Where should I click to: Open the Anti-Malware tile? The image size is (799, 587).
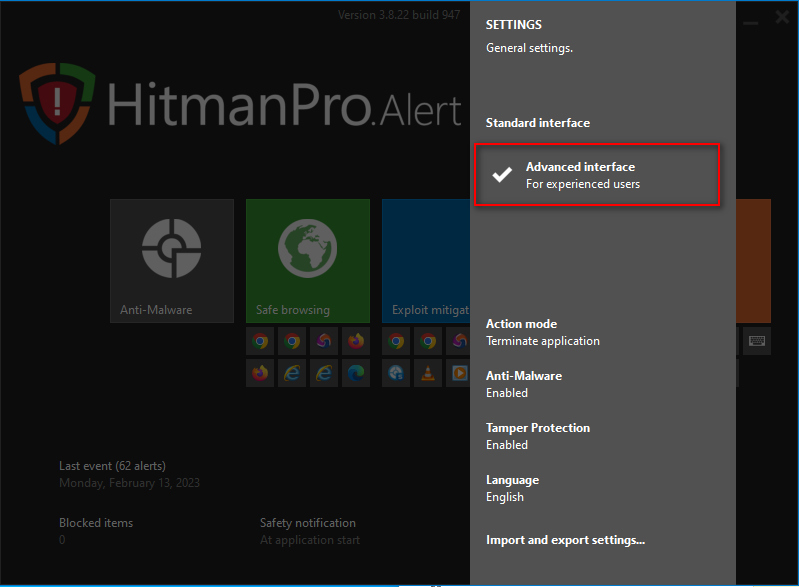pos(172,261)
